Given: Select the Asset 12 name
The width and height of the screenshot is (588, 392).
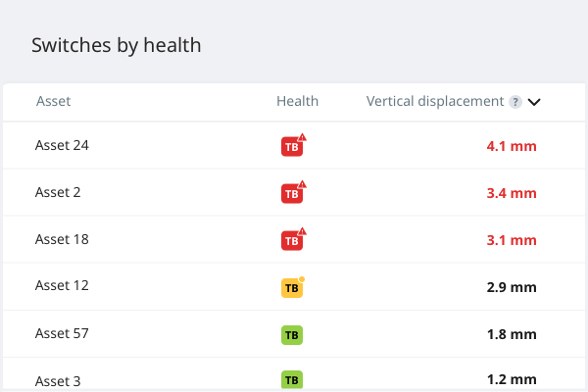Looking at the screenshot, I should [x=62, y=286].
